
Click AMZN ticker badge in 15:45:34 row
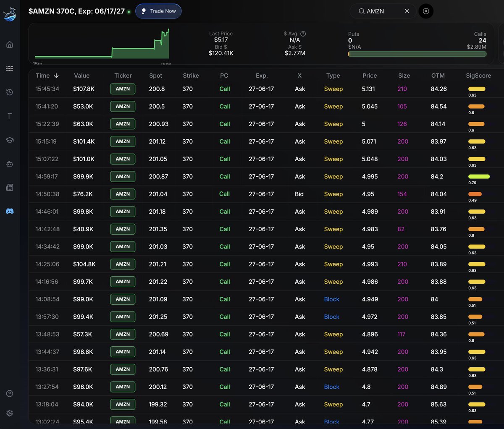(123, 89)
